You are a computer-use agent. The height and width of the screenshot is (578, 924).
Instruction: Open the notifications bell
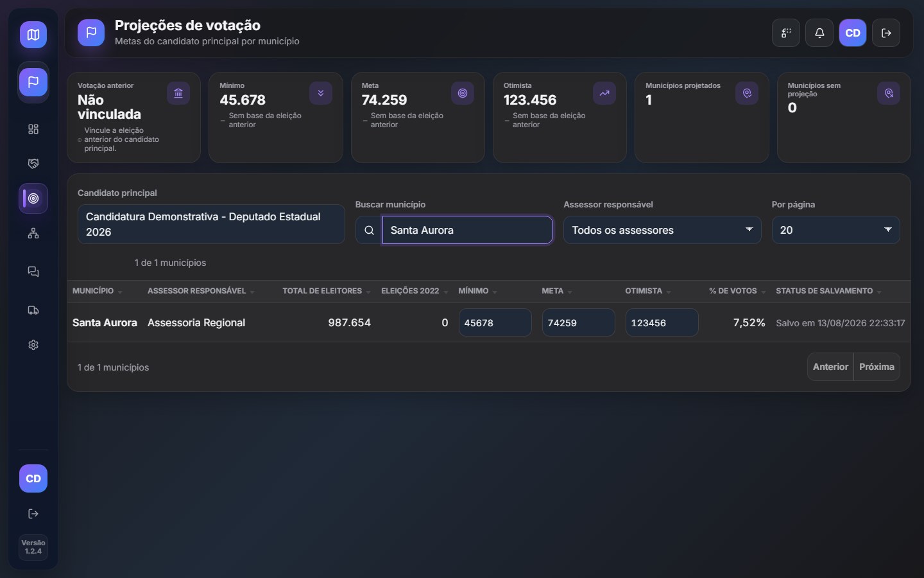819,33
